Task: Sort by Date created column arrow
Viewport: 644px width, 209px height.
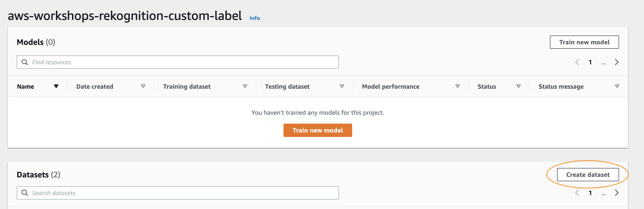Action: pyautogui.click(x=143, y=86)
